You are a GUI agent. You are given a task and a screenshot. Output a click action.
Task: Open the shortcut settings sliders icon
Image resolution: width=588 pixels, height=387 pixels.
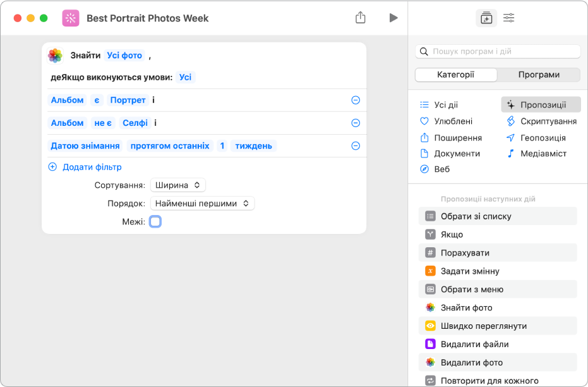tap(508, 18)
